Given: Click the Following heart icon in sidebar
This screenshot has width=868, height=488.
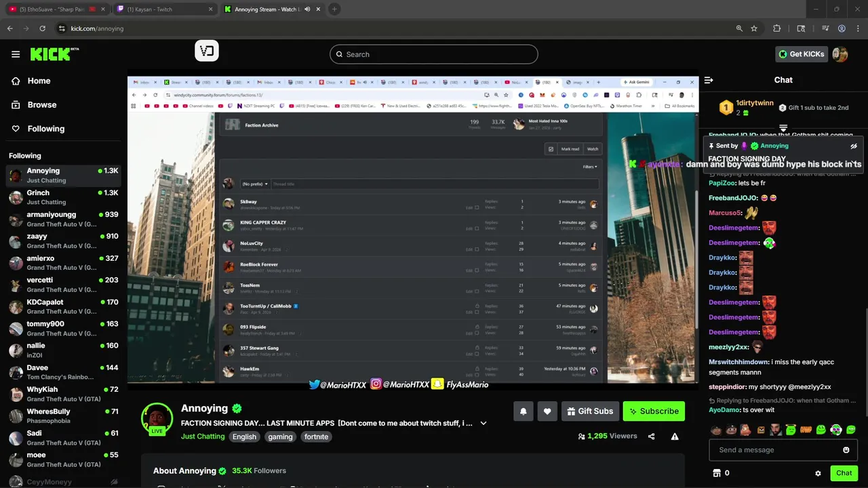Looking at the screenshot, I should (x=16, y=129).
